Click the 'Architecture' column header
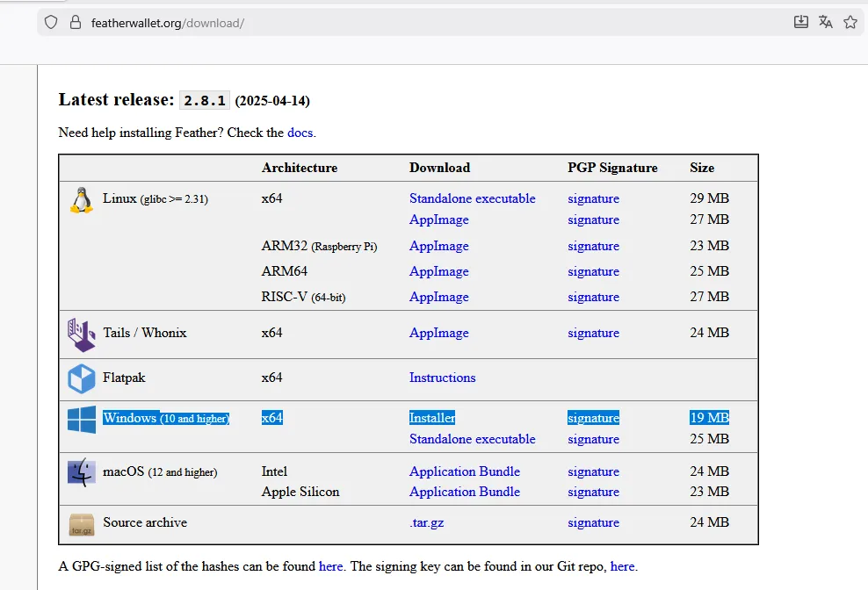 [300, 168]
